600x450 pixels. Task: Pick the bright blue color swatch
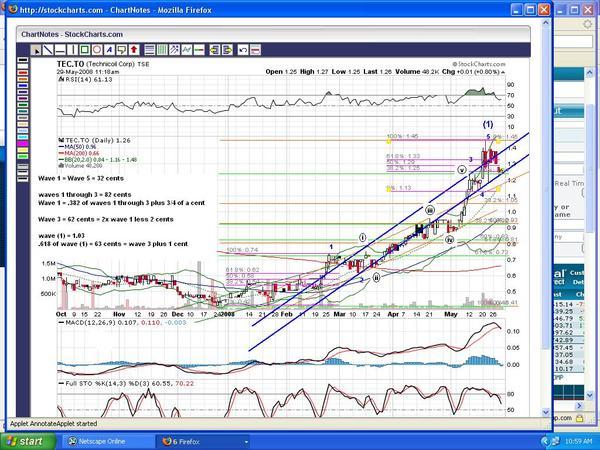tap(23, 86)
